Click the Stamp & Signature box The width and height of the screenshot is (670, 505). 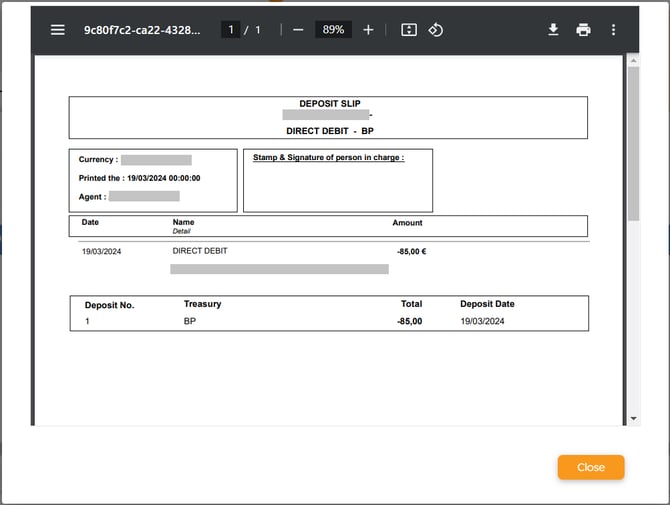tap(338, 180)
